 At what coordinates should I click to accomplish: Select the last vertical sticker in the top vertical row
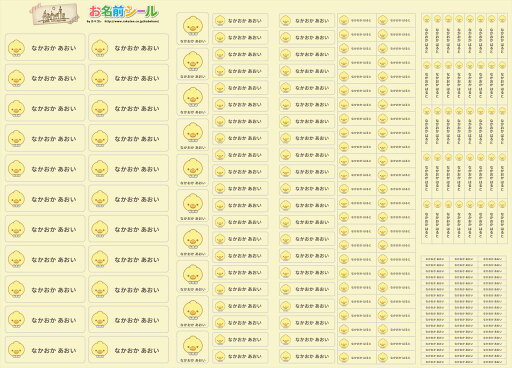pyautogui.click(x=502, y=35)
